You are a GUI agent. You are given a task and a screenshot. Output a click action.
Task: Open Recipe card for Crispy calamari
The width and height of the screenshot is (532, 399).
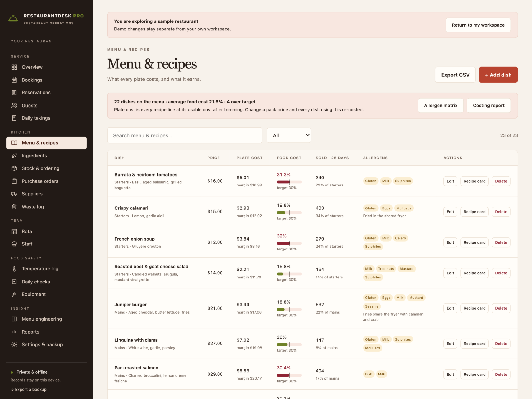[474, 212]
